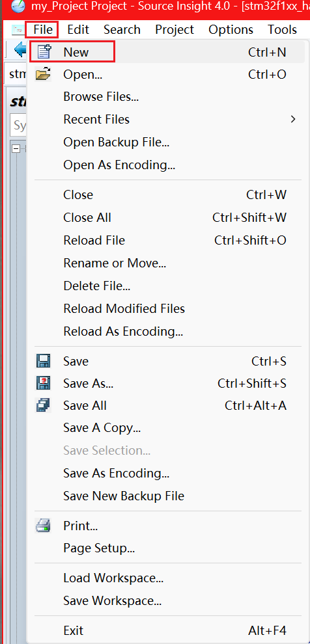Click the Open folder icon

43,74
